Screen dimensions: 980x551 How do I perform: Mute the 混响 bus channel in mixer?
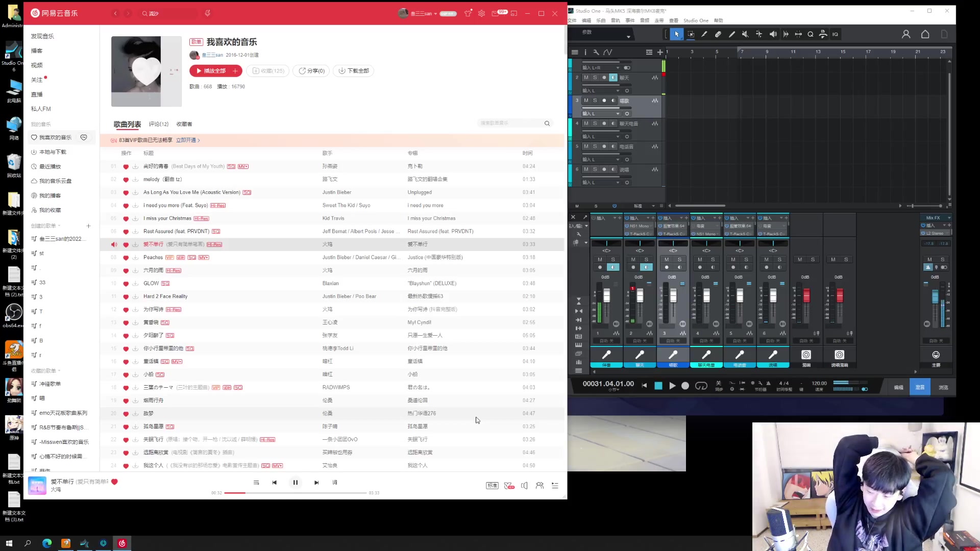tap(799, 260)
